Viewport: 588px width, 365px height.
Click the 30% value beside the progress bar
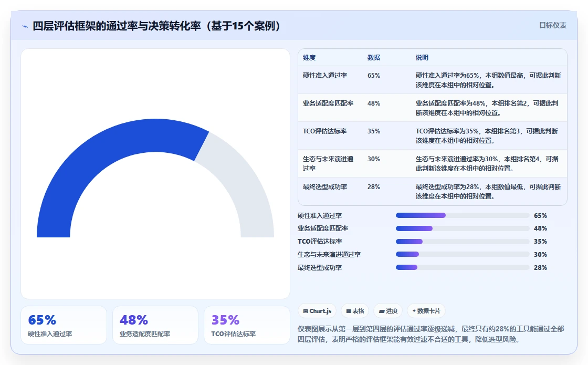point(540,254)
